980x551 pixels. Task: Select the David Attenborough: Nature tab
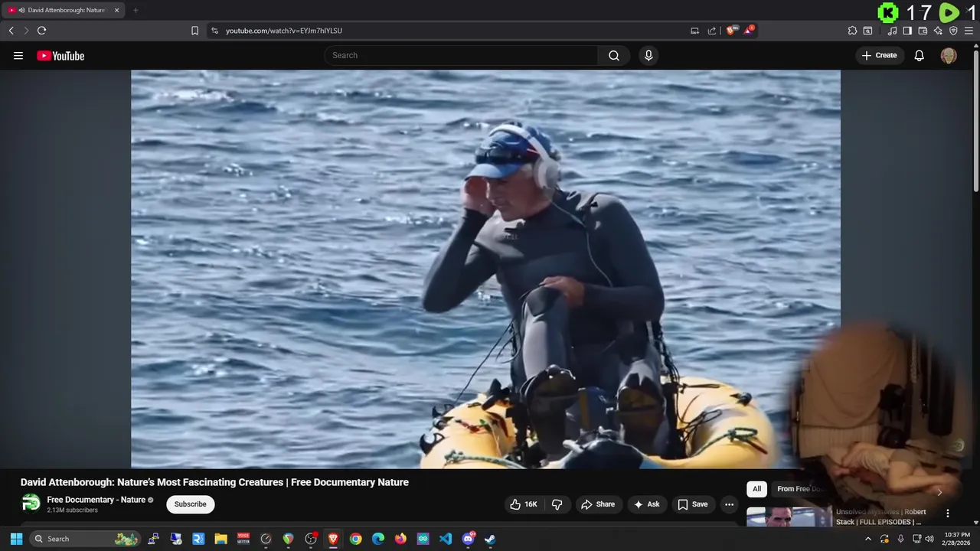pos(64,10)
